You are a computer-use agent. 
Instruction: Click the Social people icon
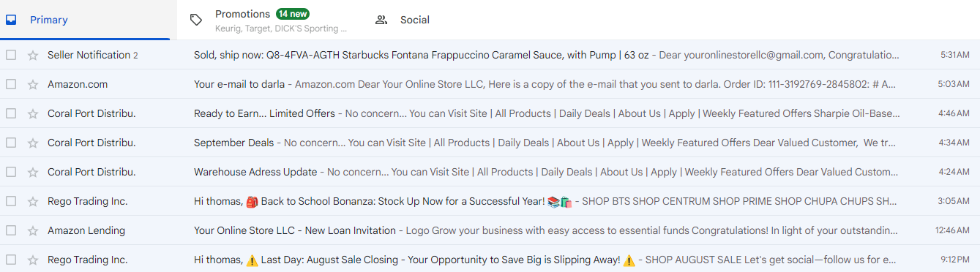pyautogui.click(x=381, y=20)
